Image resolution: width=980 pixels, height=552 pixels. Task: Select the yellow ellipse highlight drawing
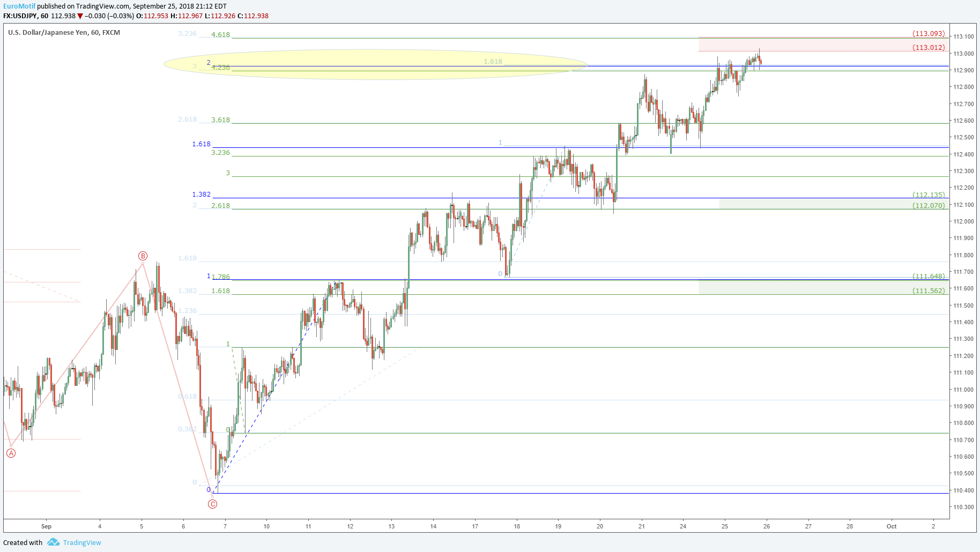[375, 64]
